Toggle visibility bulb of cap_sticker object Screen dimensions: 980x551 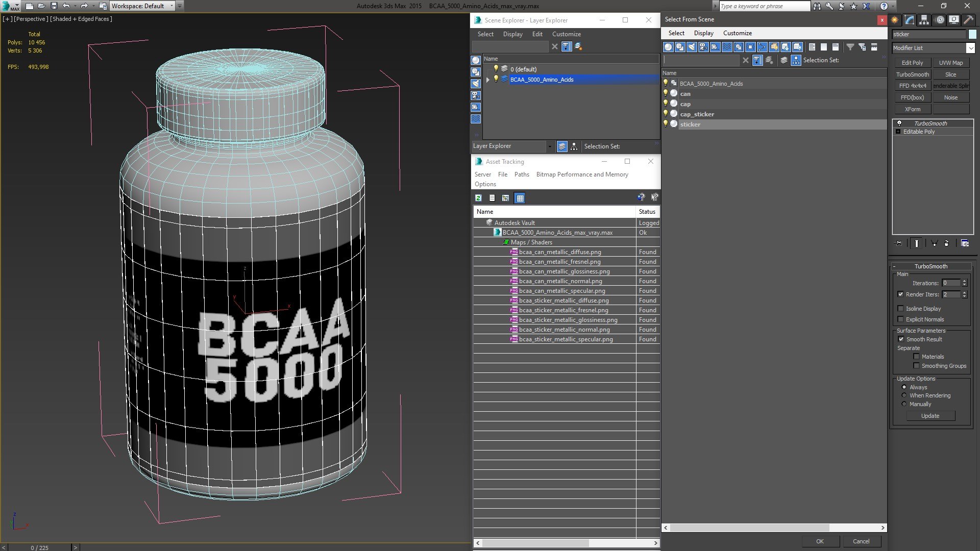[666, 114]
